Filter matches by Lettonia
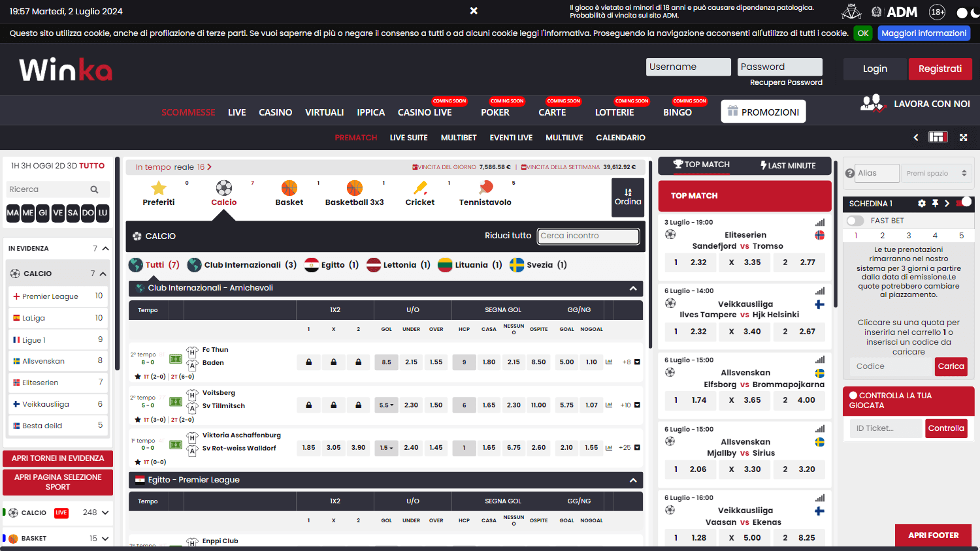This screenshot has width=980, height=551. tap(399, 264)
